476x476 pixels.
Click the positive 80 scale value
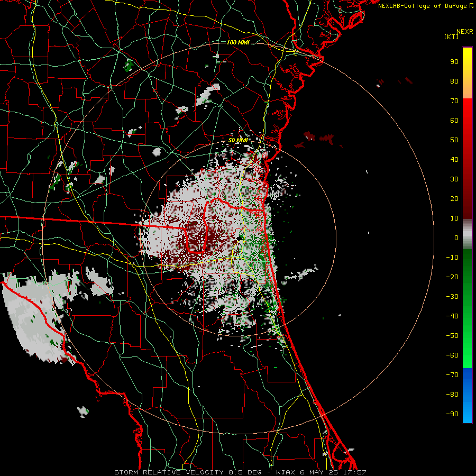point(454,81)
